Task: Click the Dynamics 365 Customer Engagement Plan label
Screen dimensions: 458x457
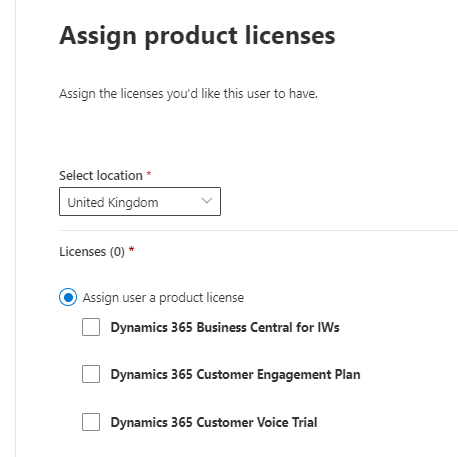Action: 236,374
